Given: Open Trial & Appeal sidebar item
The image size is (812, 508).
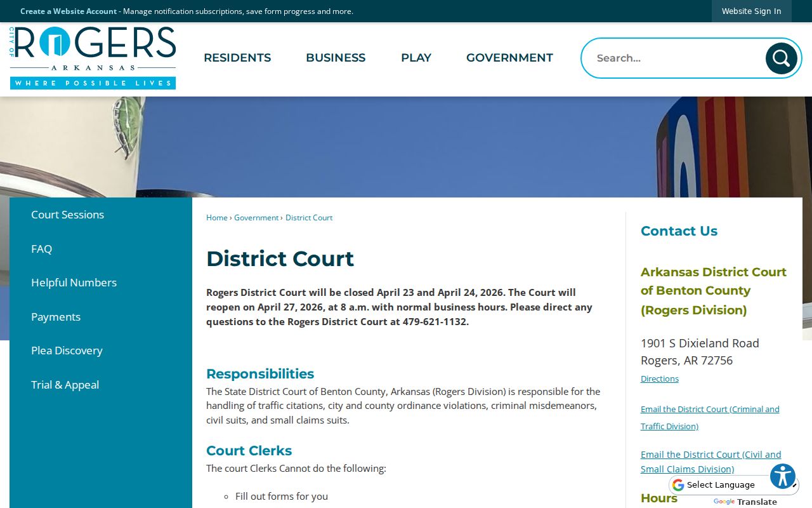Looking at the screenshot, I should pos(101,385).
